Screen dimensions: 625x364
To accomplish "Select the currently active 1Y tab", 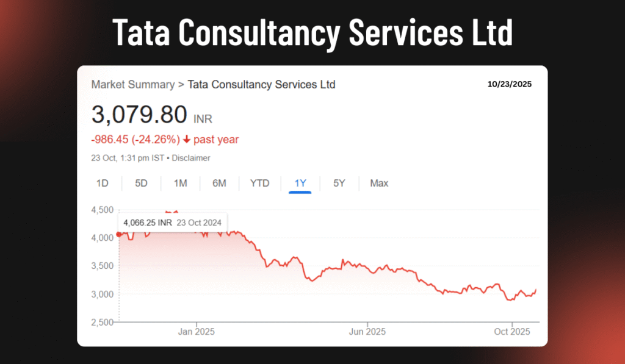I will click(300, 183).
